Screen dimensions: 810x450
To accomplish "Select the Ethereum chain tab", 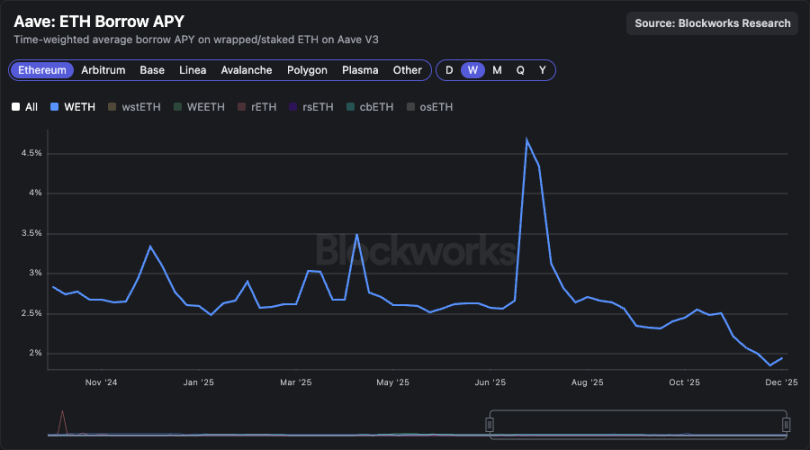I will 43,70.
